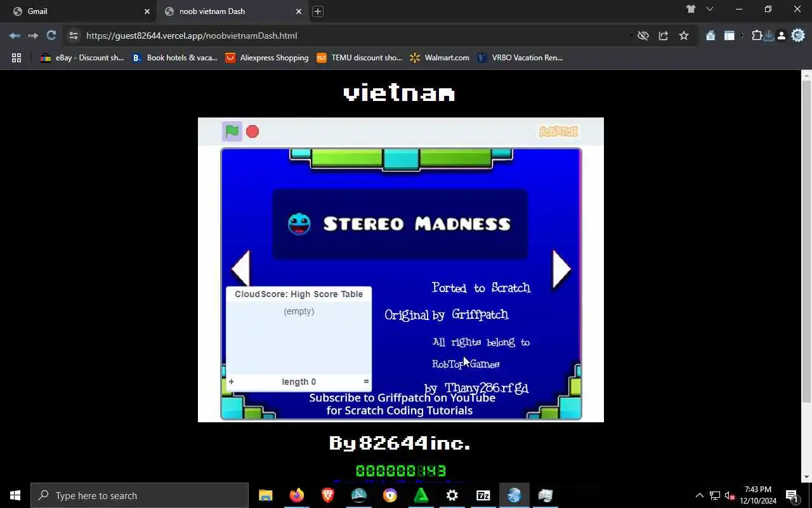This screenshot has width=812, height=508.
Task: Click the taskbar search box
Action: tap(140, 495)
